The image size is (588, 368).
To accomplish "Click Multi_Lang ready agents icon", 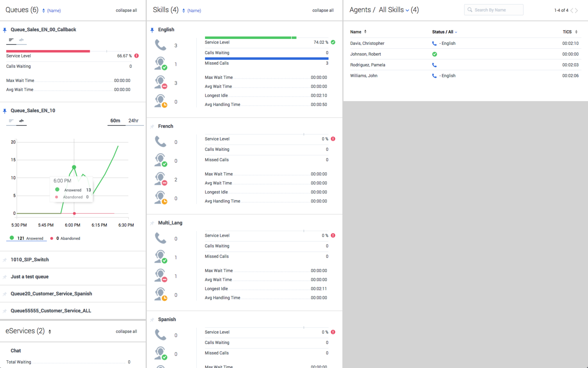I will pos(161,257).
